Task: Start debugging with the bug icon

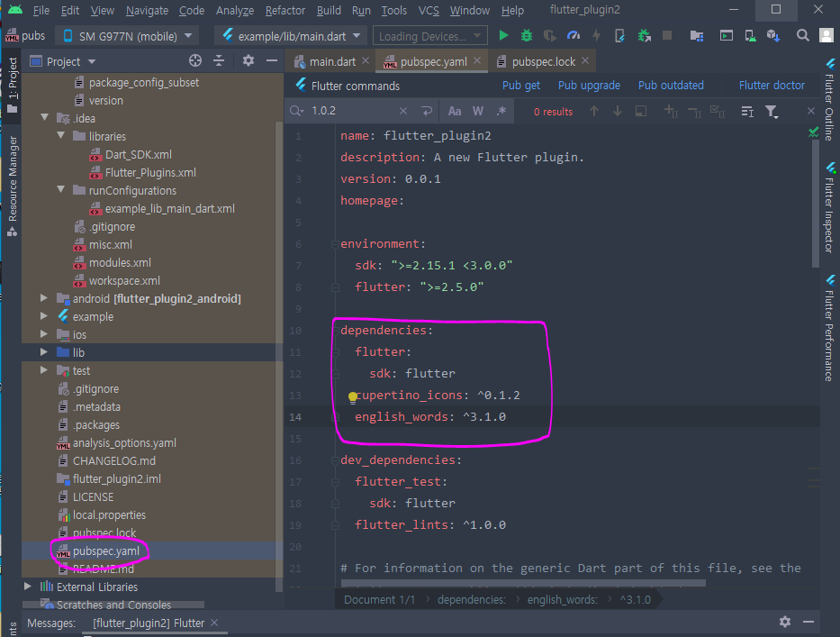Action: [527, 36]
